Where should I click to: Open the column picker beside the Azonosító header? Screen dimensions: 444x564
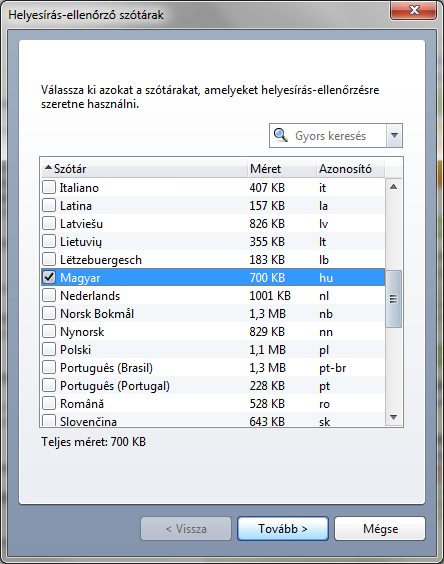pos(394,169)
